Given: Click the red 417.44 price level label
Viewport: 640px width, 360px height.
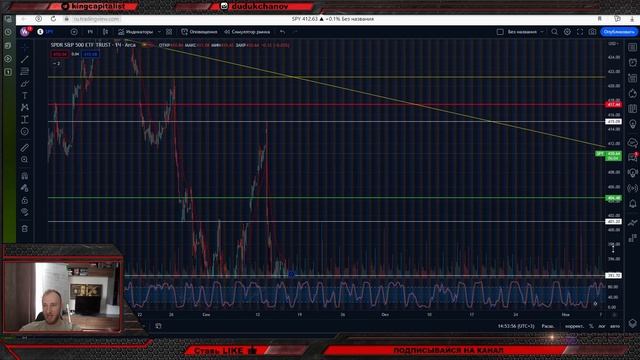Looking at the screenshot, I should [x=613, y=105].
